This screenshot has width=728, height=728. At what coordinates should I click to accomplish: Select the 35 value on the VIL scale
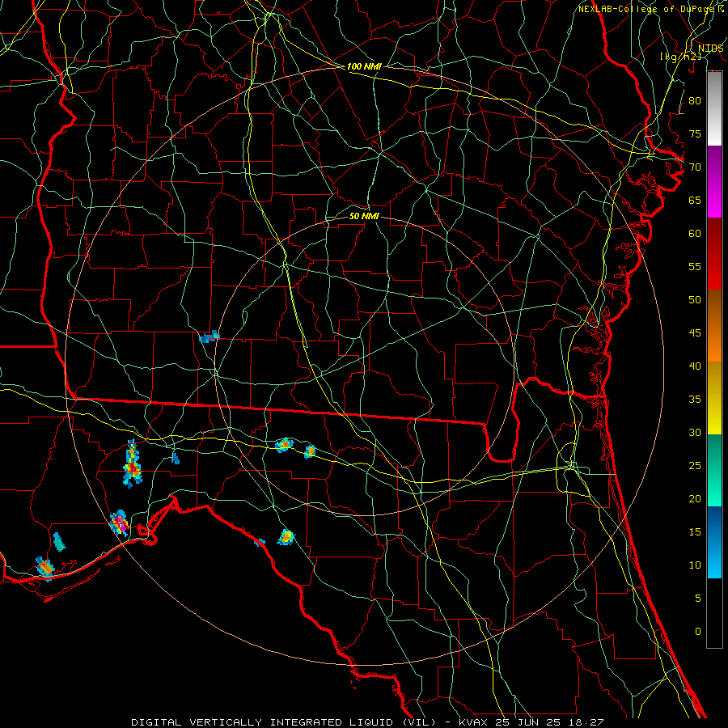[695, 400]
